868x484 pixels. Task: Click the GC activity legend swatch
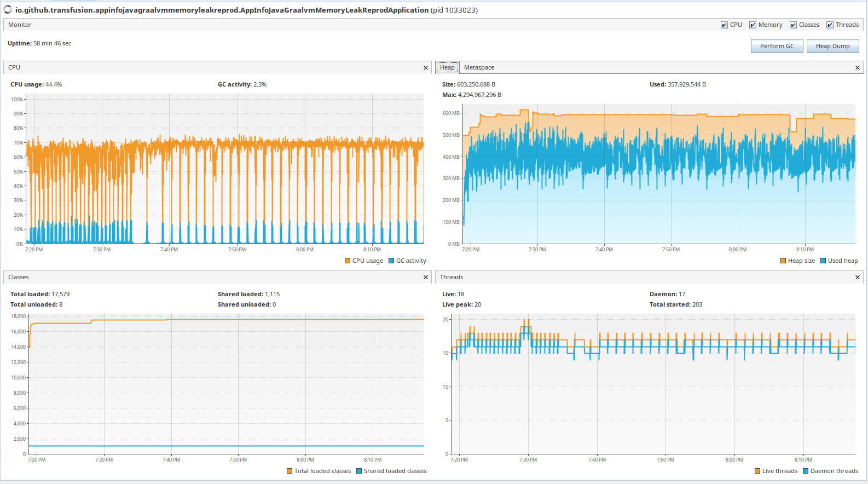[391, 261]
